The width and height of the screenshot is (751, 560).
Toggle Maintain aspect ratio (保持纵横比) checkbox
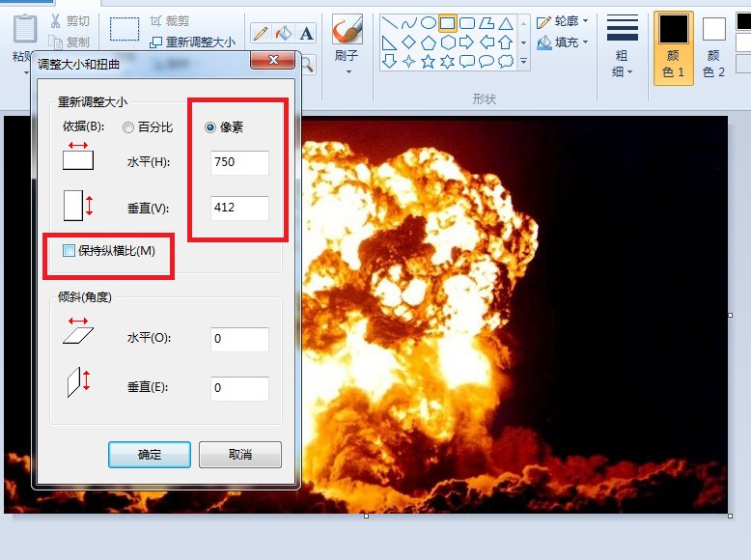pos(69,250)
